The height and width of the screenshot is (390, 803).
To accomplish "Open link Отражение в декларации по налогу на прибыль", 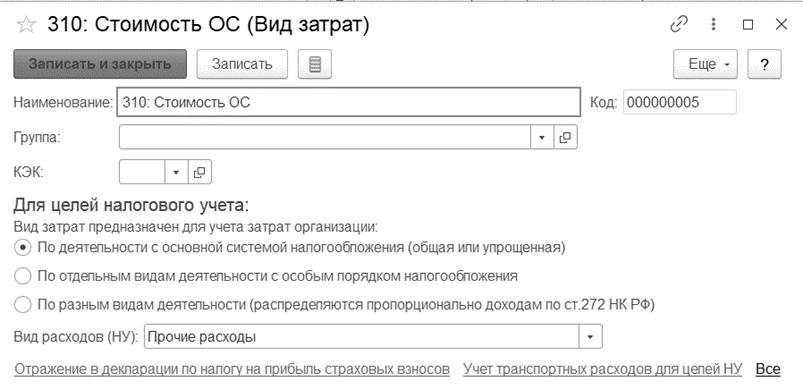I will [x=232, y=370].
